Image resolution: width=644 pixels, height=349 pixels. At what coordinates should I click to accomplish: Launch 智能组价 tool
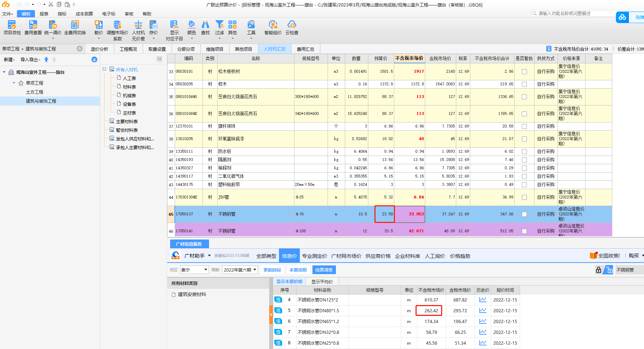click(273, 25)
